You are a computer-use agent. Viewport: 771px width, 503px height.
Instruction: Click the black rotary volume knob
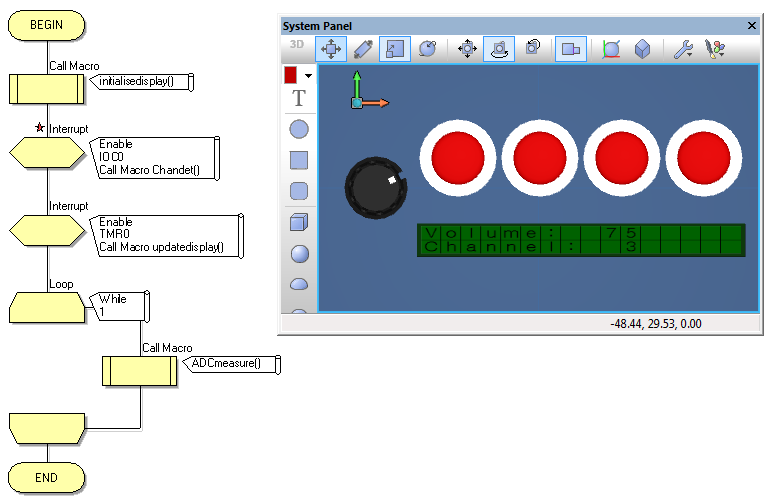click(377, 186)
